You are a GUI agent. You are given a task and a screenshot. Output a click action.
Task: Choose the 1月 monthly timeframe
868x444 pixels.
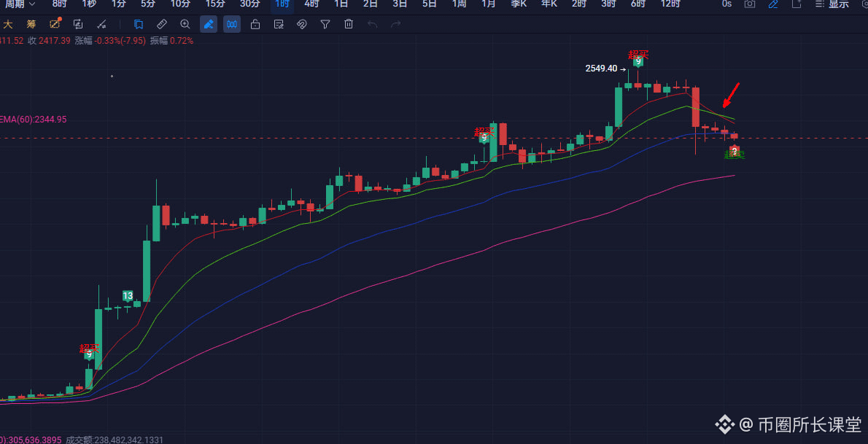[488, 4]
